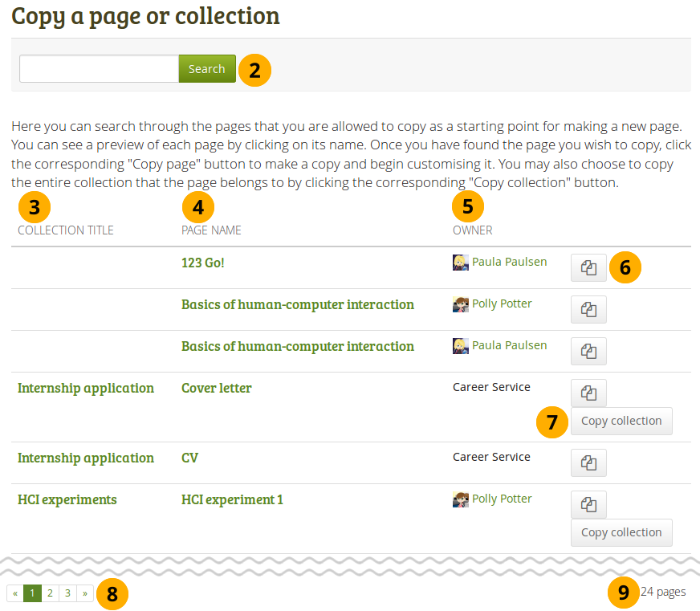Image resolution: width=700 pixels, height=611 pixels.
Task: Copy Paula Paulsen's Basics of human-computer interaction page
Action: (588, 352)
